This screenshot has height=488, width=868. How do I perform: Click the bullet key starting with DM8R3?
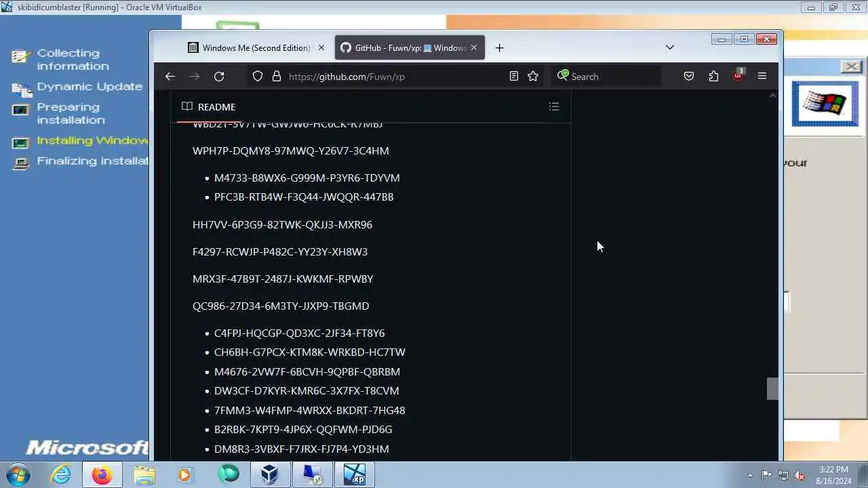point(302,449)
